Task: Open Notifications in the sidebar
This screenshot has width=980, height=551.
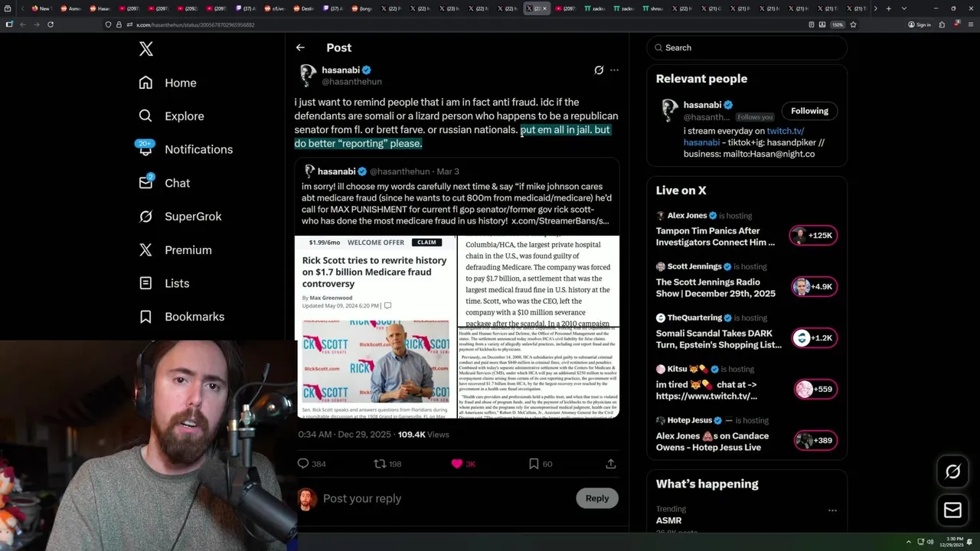Action: click(185, 149)
